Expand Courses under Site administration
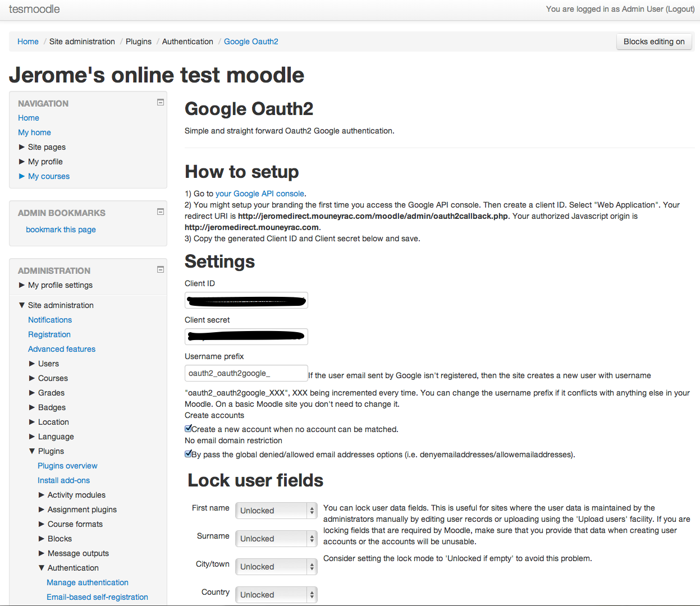Image resolution: width=700 pixels, height=606 pixels. [32, 378]
